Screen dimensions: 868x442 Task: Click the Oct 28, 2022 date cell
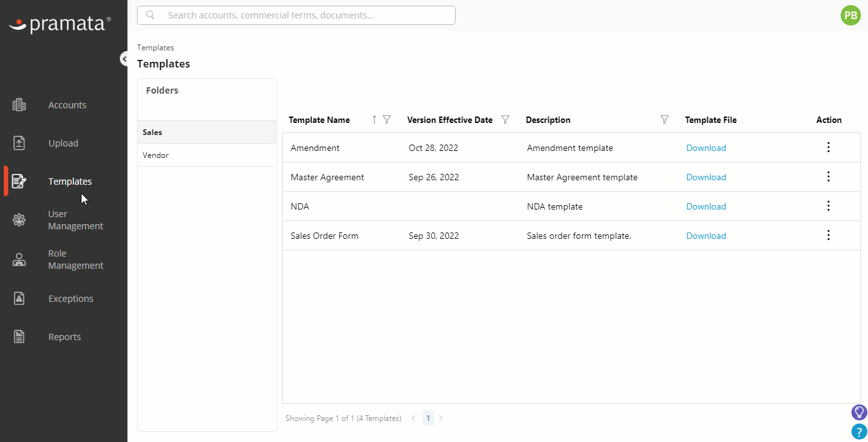pyautogui.click(x=433, y=148)
